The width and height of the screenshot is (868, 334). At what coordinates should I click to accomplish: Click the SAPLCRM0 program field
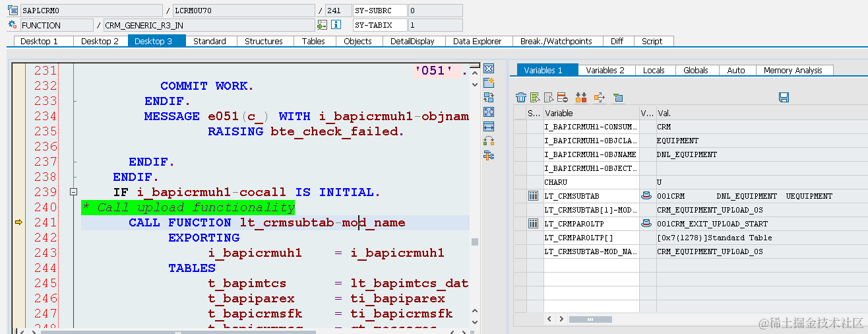click(x=91, y=11)
